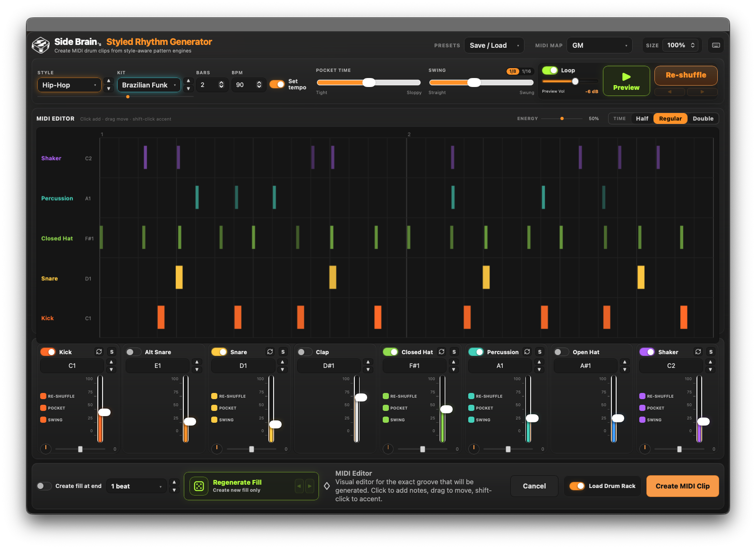Click the Preview Vol slider handle
Image resolution: width=756 pixels, height=549 pixels.
[575, 81]
